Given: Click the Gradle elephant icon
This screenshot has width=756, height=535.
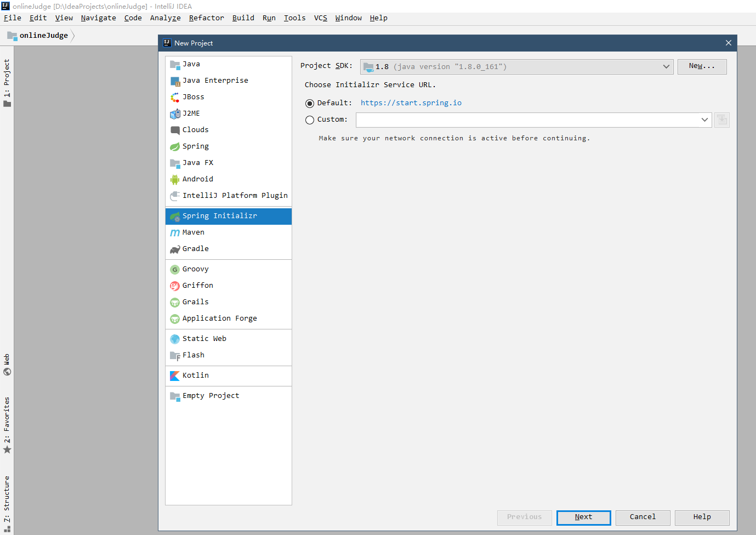Looking at the screenshot, I should coord(175,249).
